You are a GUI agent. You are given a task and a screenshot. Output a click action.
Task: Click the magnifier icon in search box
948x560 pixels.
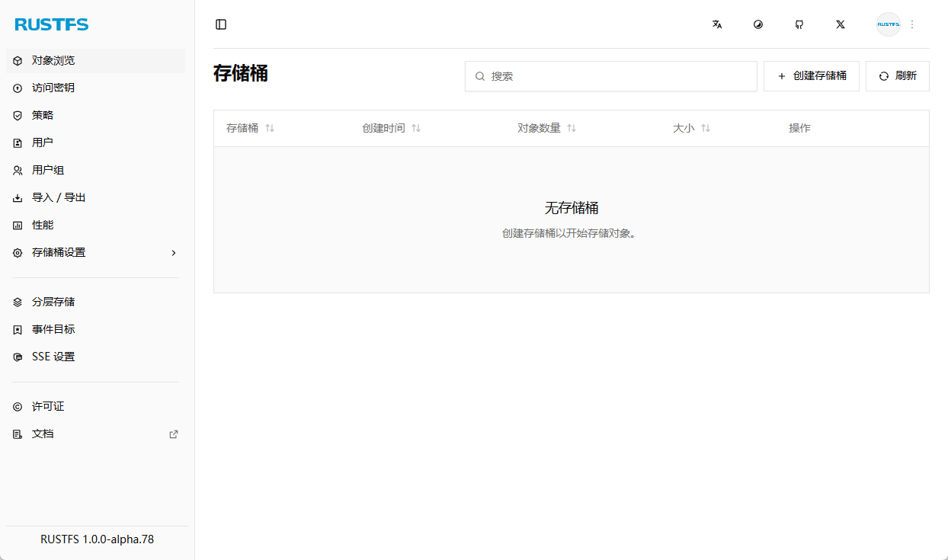480,76
